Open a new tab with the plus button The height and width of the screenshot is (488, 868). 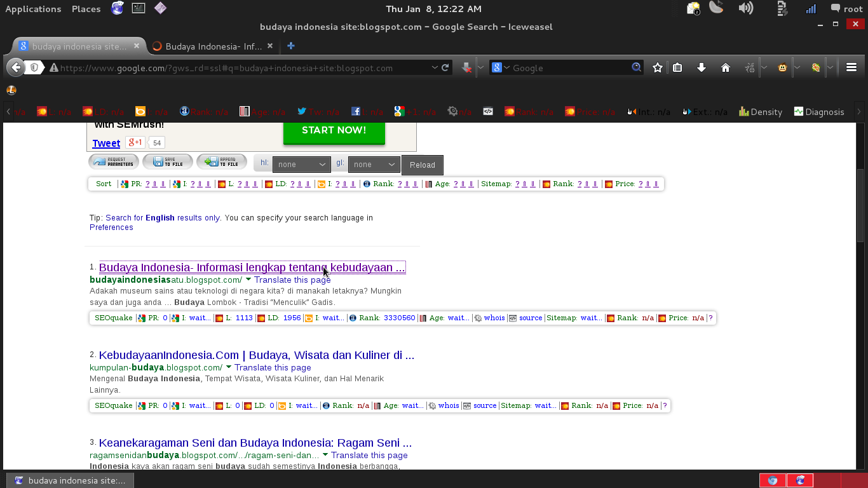click(x=291, y=46)
